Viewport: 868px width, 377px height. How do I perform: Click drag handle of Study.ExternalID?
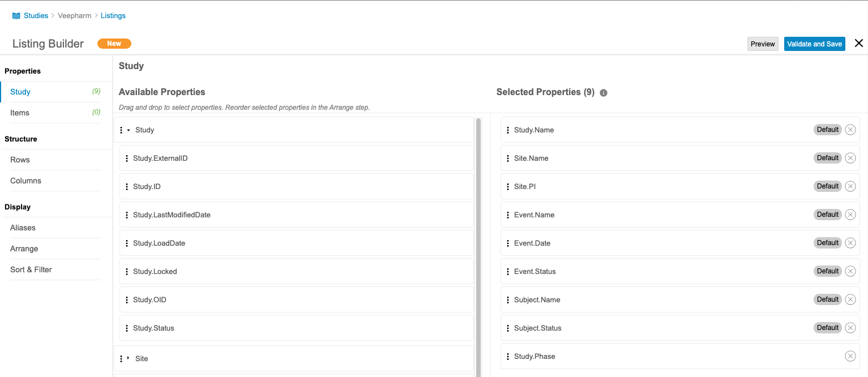(127, 158)
